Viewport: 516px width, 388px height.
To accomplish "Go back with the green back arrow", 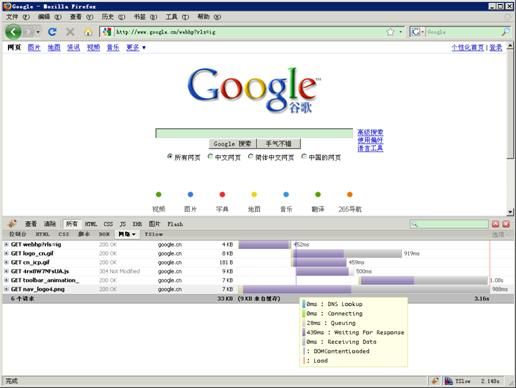I will tap(13, 32).
